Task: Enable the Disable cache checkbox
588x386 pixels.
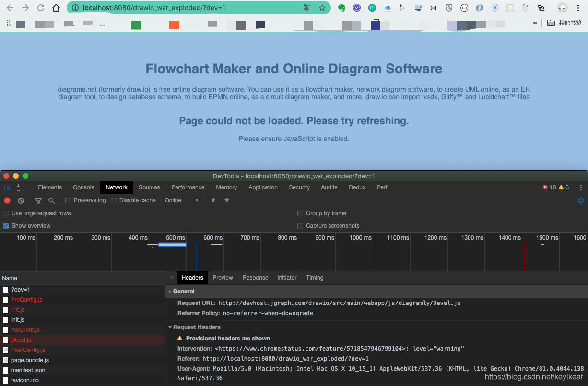Action: (114, 200)
